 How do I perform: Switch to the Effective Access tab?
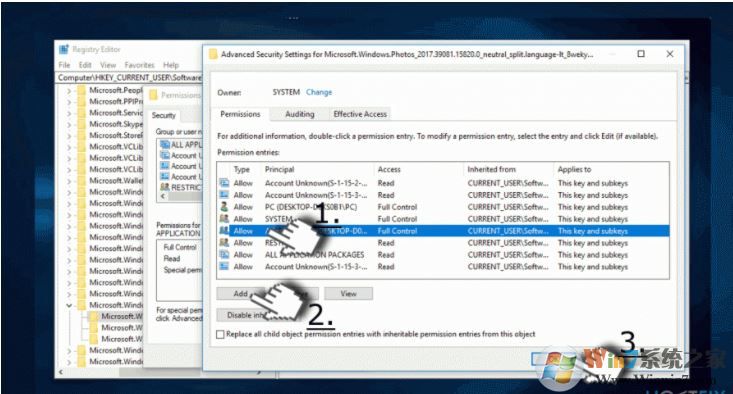(360, 114)
